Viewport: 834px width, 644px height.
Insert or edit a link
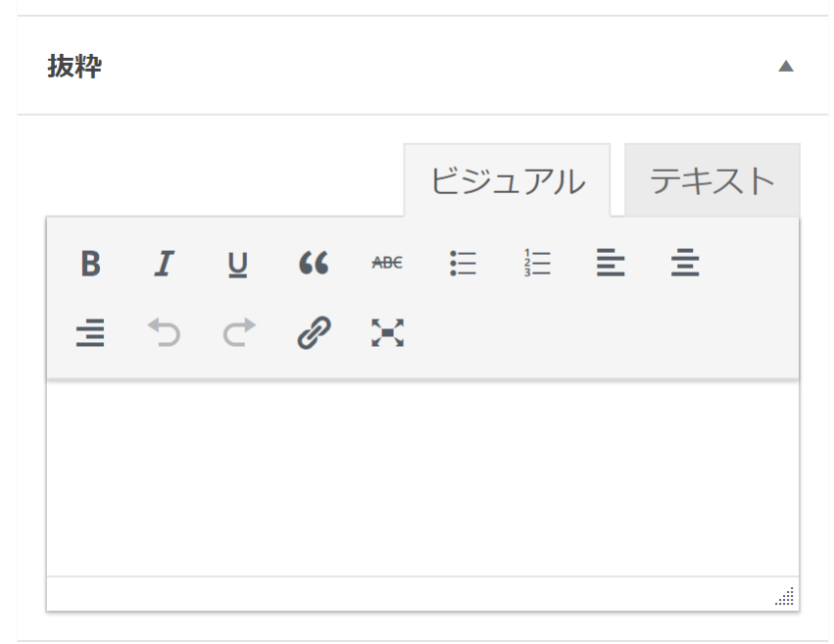(314, 334)
